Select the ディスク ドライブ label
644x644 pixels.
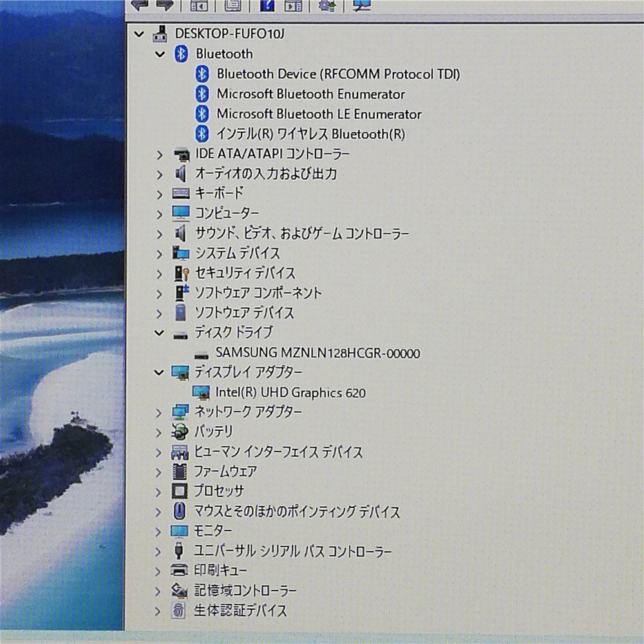pos(233,332)
